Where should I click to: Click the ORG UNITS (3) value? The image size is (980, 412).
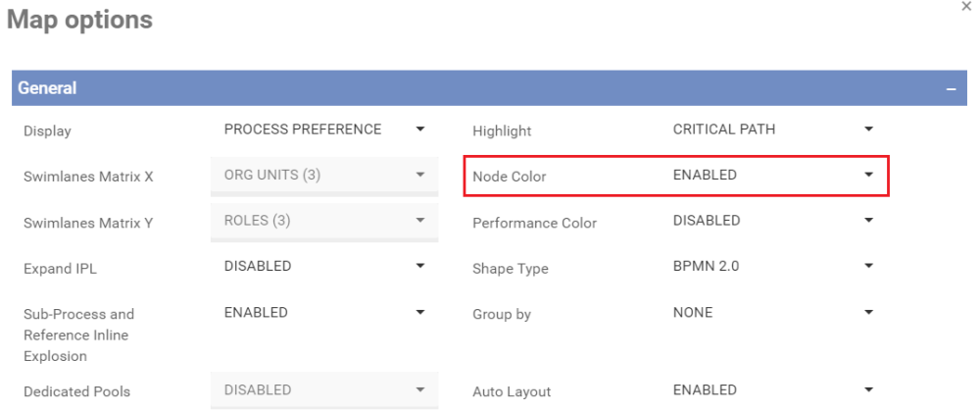coord(272,176)
